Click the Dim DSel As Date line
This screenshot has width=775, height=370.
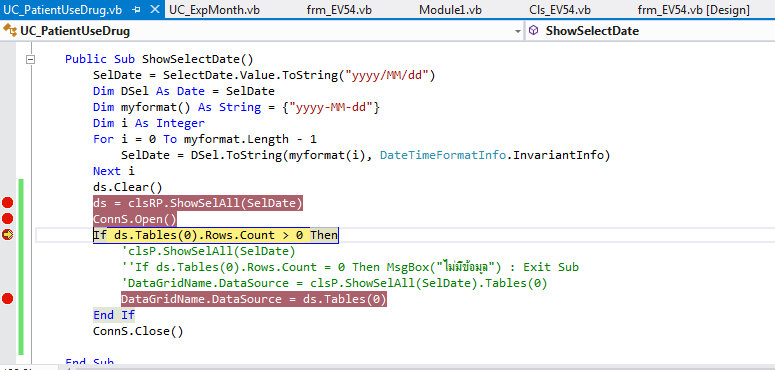184,91
